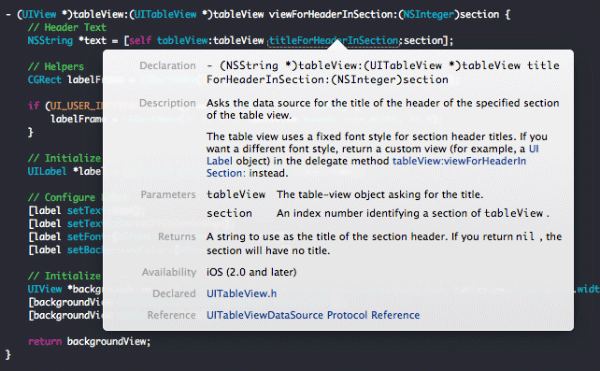Click the 'Declared' label in popup
This screenshot has width=600, height=371.
(174, 294)
